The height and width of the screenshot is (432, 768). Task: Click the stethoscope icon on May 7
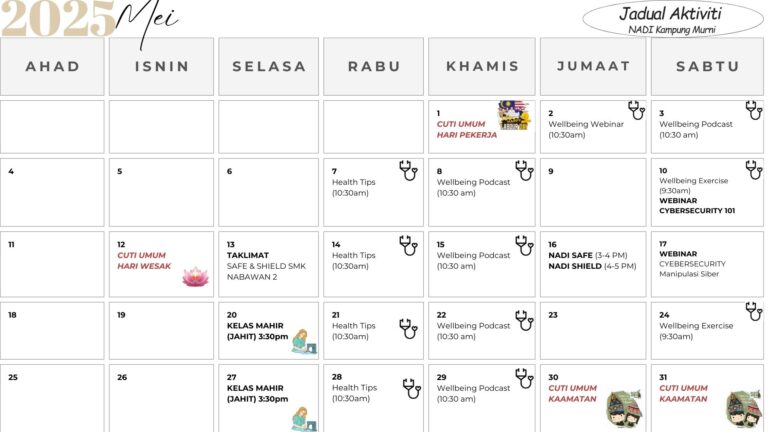tap(408, 170)
